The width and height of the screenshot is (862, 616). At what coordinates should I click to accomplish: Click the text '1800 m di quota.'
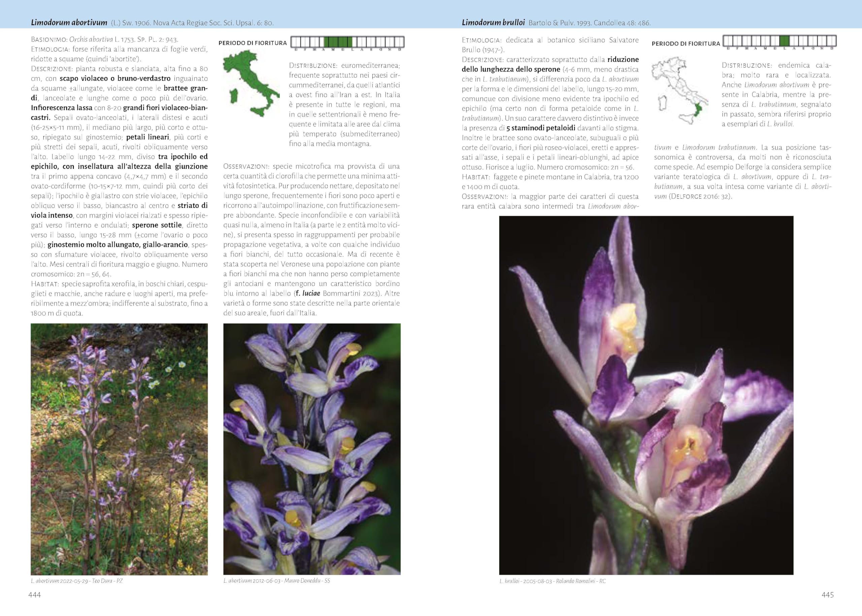click(57, 313)
